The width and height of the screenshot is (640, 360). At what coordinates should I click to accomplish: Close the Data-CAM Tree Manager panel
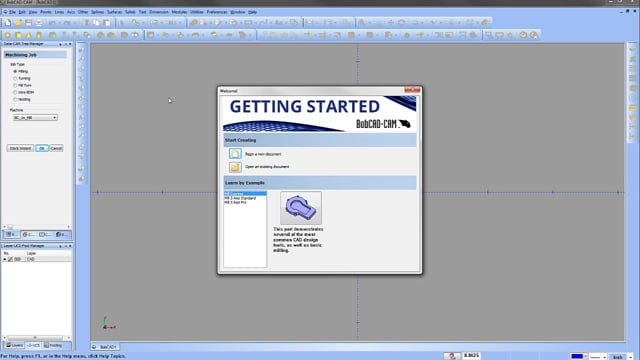click(x=70, y=44)
